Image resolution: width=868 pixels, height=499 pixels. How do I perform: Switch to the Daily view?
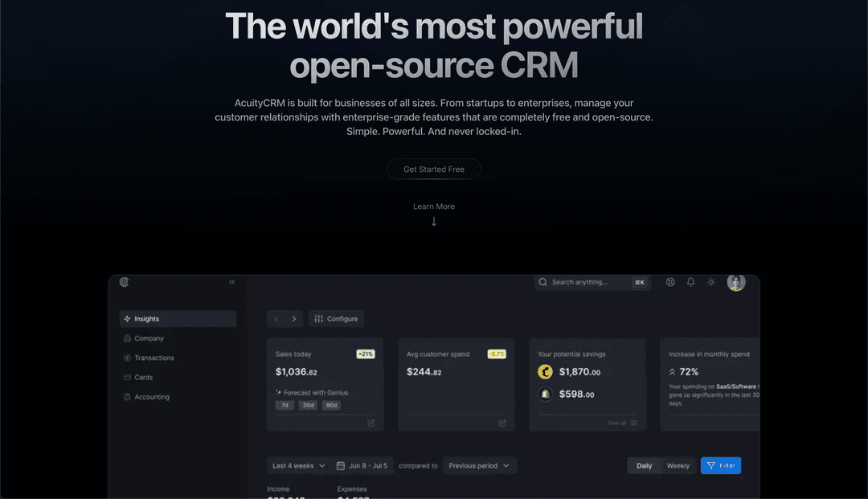(644, 466)
